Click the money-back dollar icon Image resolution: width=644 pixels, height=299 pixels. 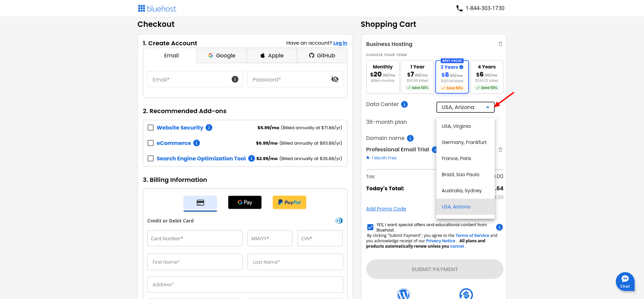[x=466, y=294]
